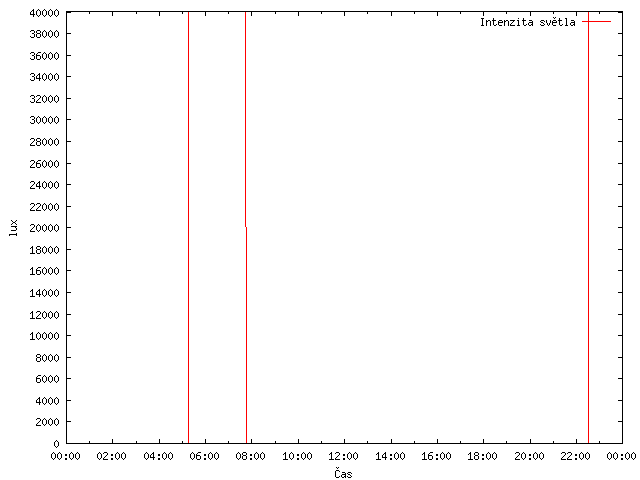640x480 pixels.
Task: Click the y-axis value 30000
Action: pos(44,120)
